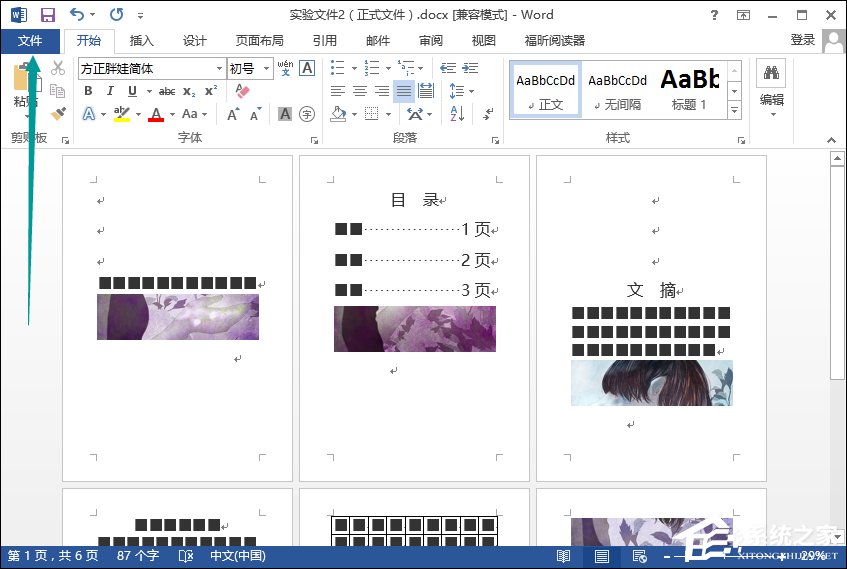The image size is (847, 569).
Task: Toggle Italic formatting
Action: pos(110,91)
